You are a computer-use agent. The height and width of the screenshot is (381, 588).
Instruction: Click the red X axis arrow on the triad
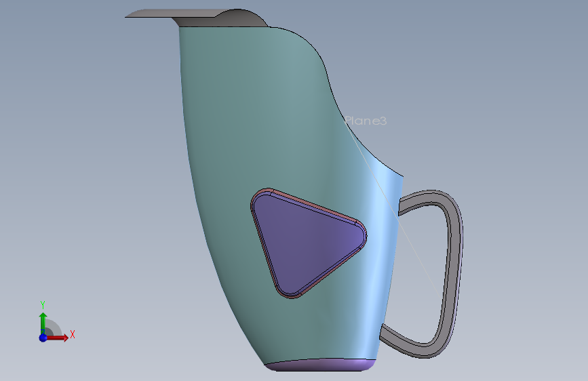(x=56, y=338)
